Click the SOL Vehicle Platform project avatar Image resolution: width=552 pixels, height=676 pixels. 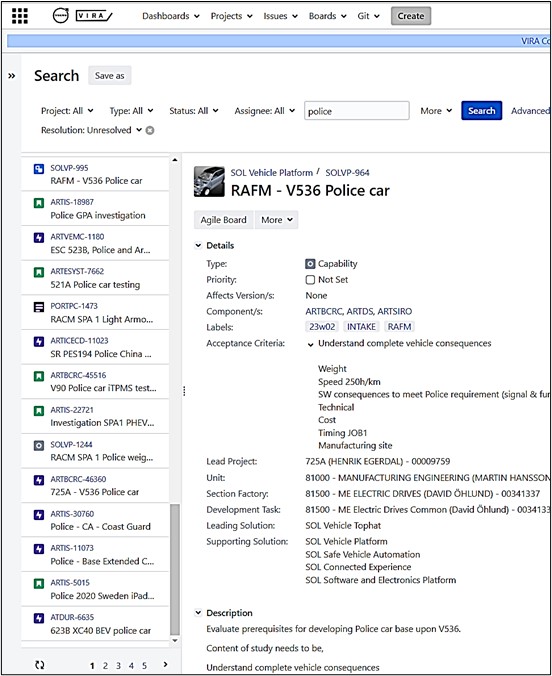(x=209, y=182)
